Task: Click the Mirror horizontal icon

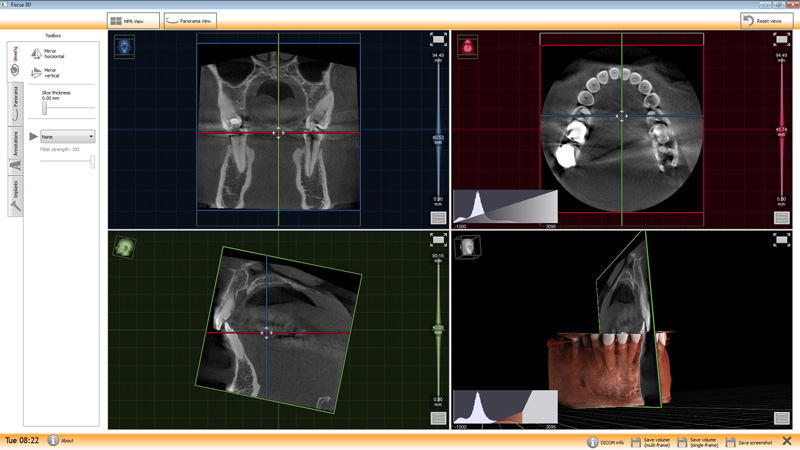Action: click(36, 53)
